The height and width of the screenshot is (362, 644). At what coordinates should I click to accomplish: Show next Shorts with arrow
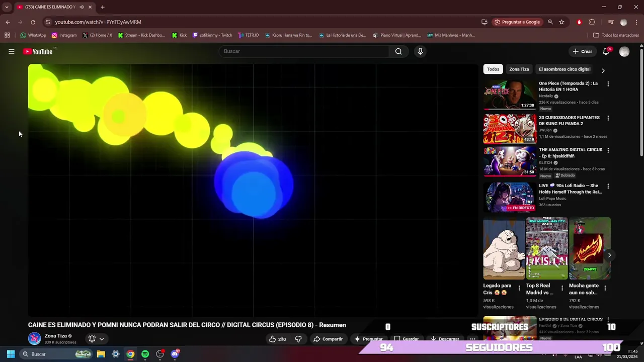[609, 255]
